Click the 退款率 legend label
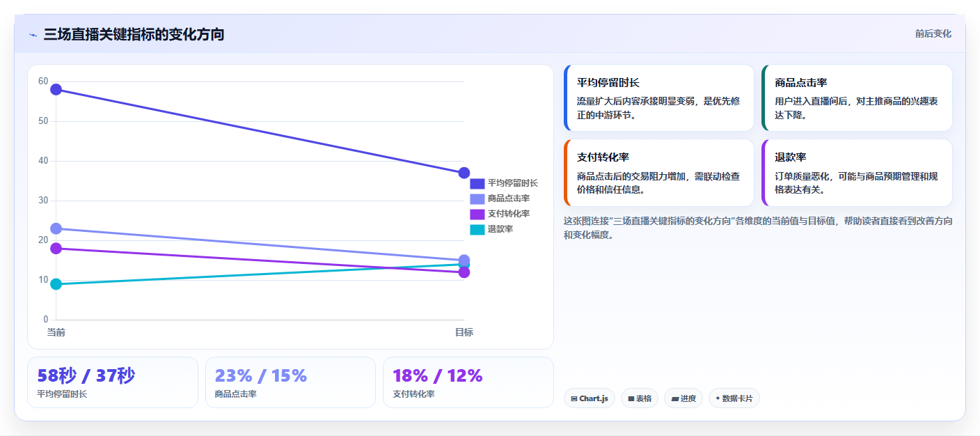This screenshot has width=980, height=436. click(x=500, y=229)
